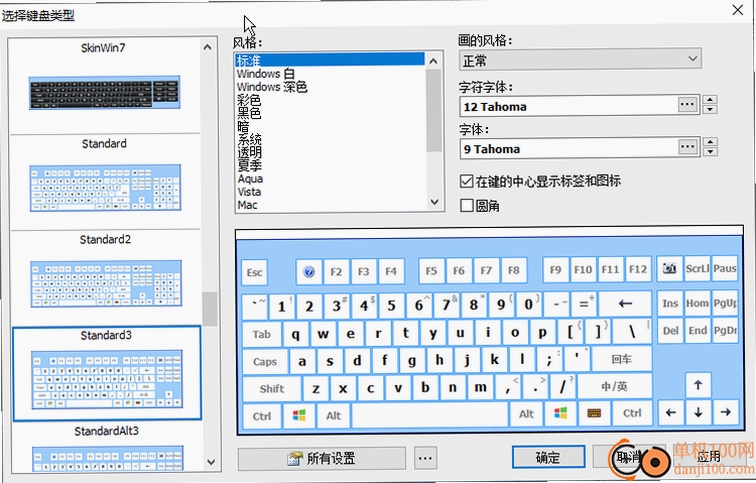Screen dimensions: 756x483
Task: Click ellipsis button next to 所有设置
Action: click(425, 458)
